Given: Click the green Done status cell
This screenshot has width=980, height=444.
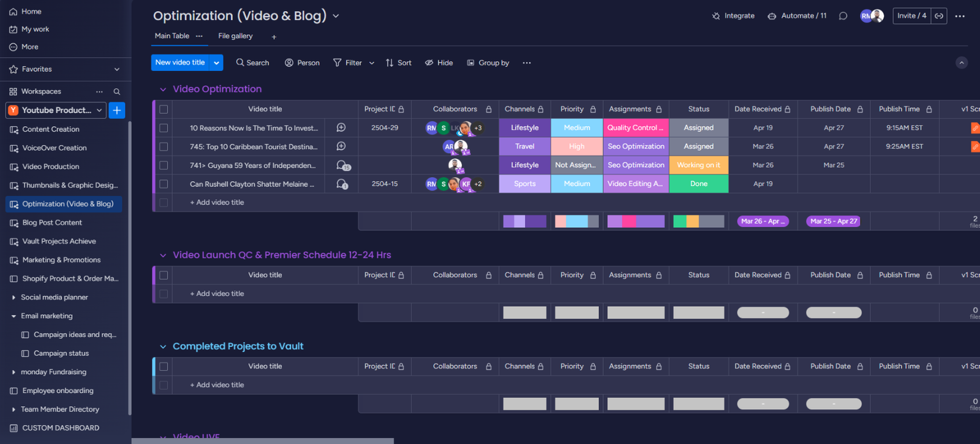Looking at the screenshot, I should 698,184.
